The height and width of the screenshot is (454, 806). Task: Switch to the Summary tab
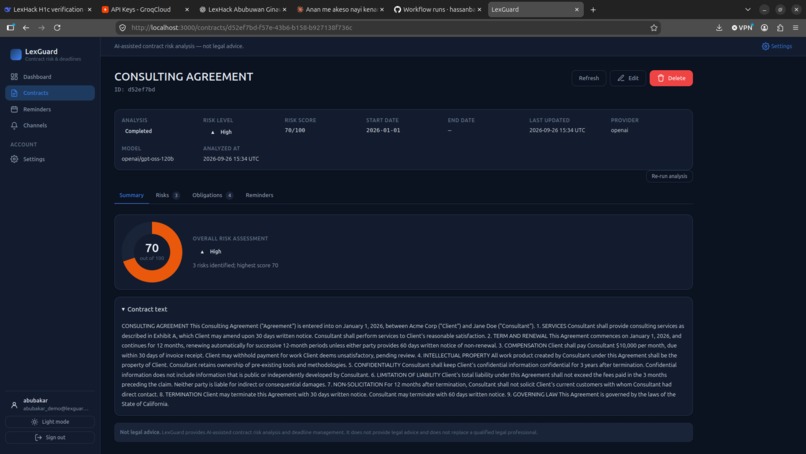point(132,195)
